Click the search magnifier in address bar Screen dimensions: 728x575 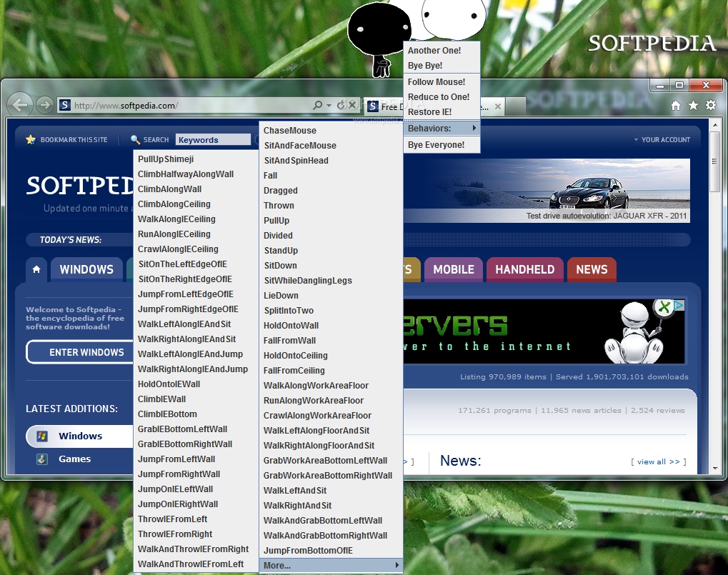(x=318, y=105)
